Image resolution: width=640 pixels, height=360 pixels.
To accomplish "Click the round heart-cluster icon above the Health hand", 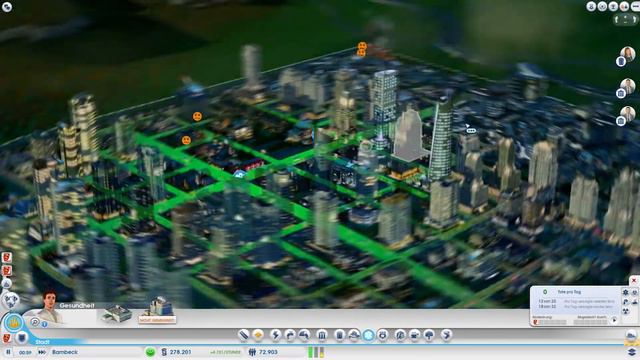I will click(x=10, y=300).
